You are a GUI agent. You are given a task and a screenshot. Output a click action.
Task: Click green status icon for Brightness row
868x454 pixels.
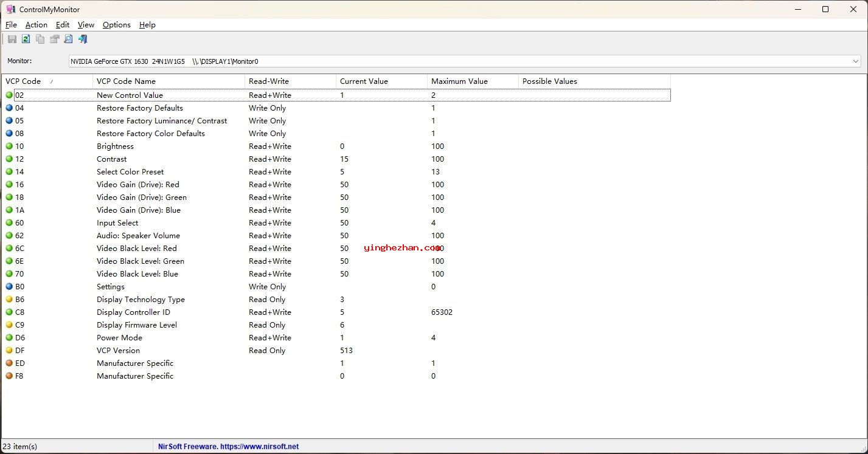(9, 146)
